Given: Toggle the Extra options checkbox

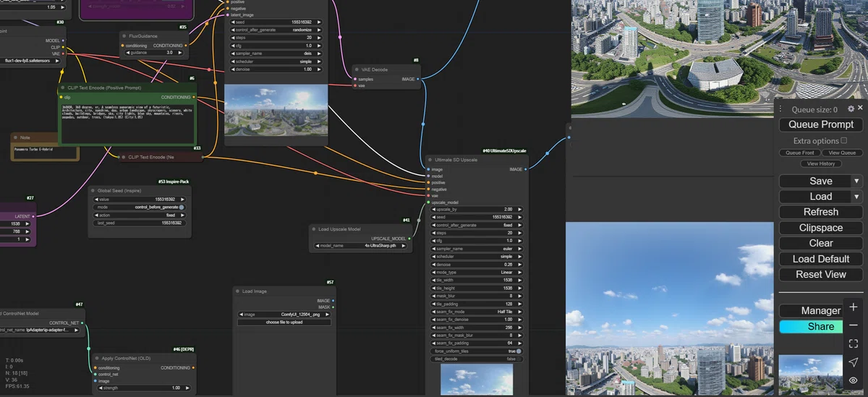Looking at the screenshot, I should point(843,140).
